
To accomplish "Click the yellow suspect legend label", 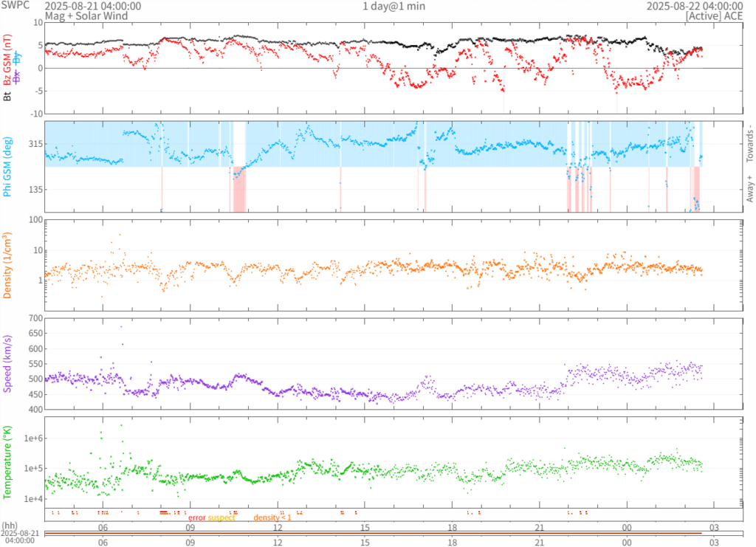I will pyautogui.click(x=221, y=517).
